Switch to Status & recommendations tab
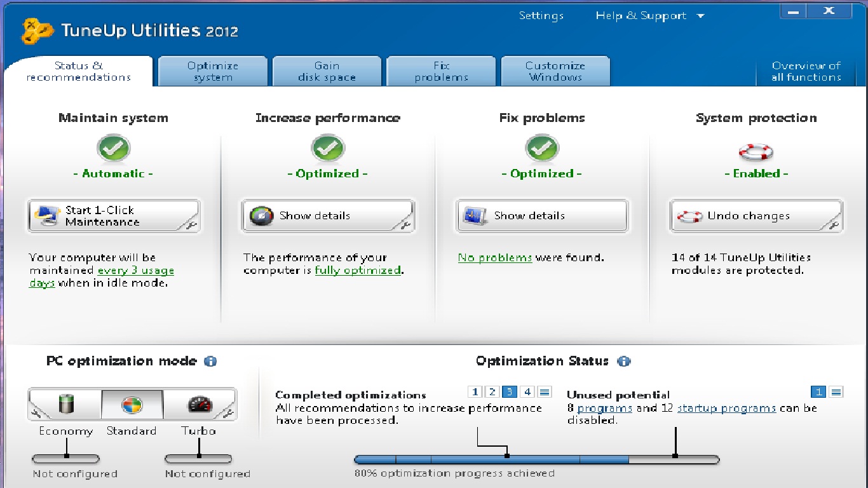 click(x=79, y=71)
